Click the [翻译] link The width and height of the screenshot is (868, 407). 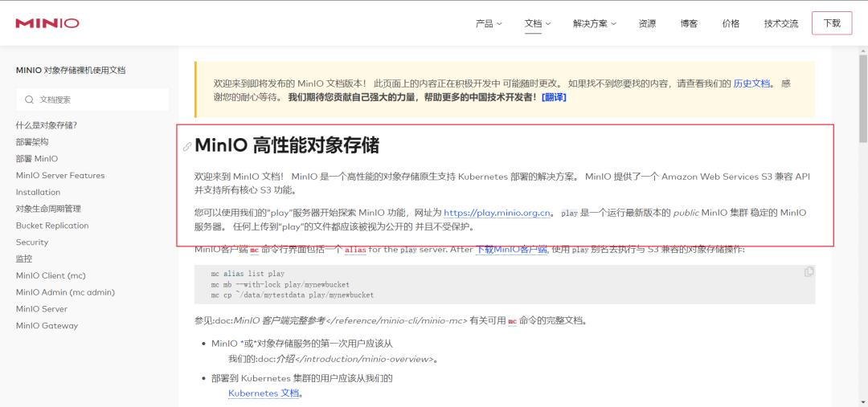[x=554, y=97]
